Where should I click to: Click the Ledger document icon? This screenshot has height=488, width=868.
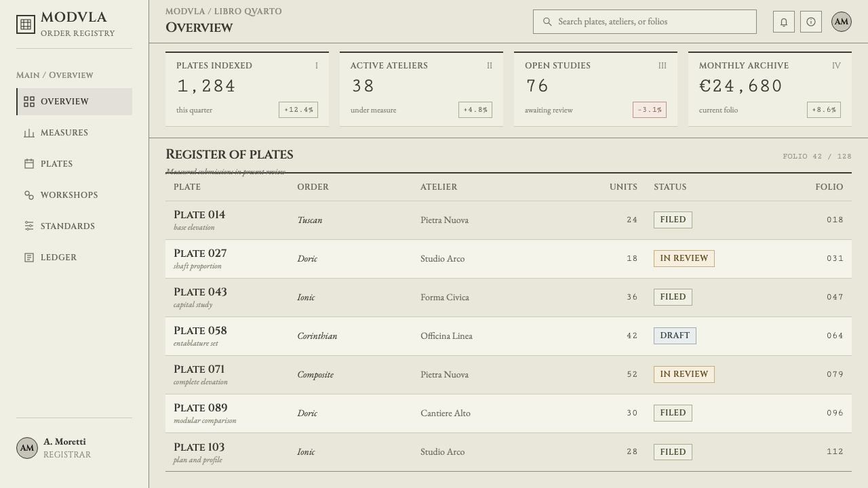coord(29,258)
